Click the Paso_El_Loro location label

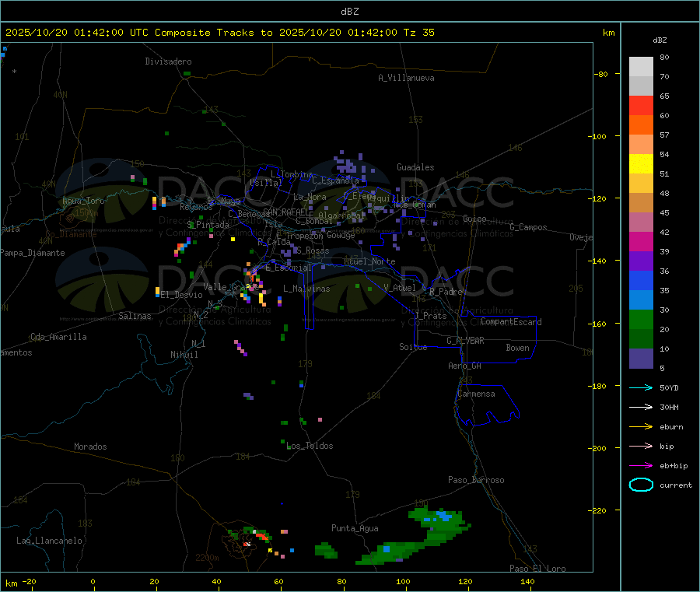click(537, 569)
